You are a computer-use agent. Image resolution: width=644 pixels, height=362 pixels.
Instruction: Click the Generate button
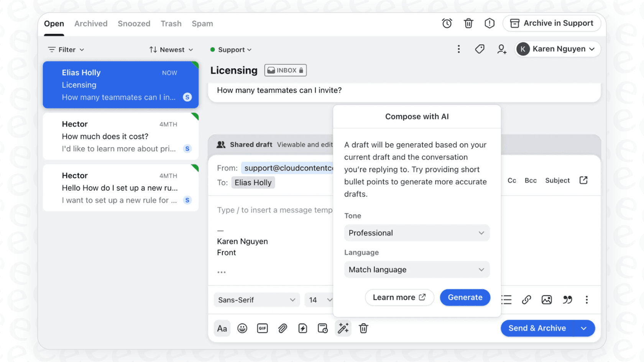(465, 297)
